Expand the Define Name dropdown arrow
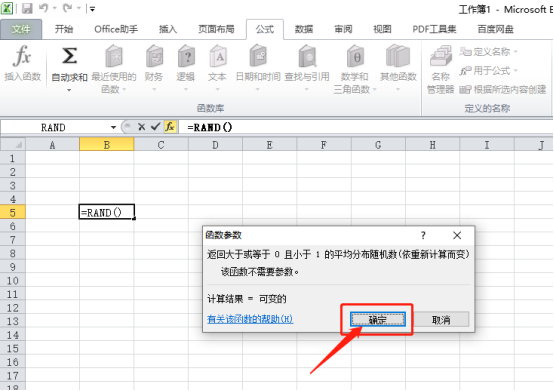This screenshot has width=554, height=391. (x=515, y=52)
